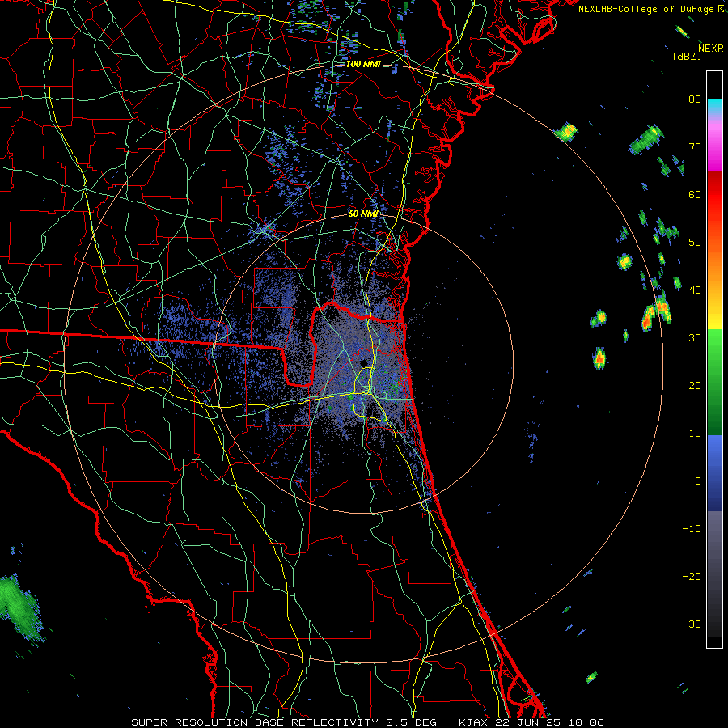Image resolution: width=728 pixels, height=728 pixels.
Task: Click the 0 value on the dBZ scale
Action: pos(698,481)
